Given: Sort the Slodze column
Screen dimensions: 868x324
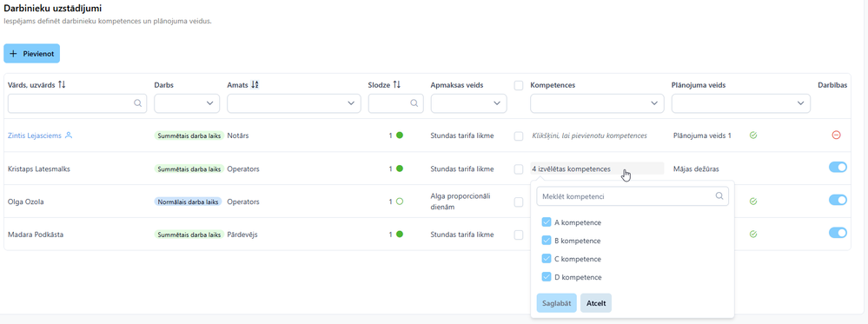Looking at the screenshot, I should point(396,85).
